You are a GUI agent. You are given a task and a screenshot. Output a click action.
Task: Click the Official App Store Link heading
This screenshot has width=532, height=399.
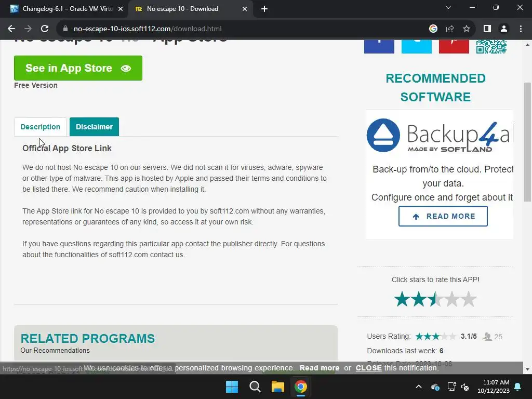67,148
